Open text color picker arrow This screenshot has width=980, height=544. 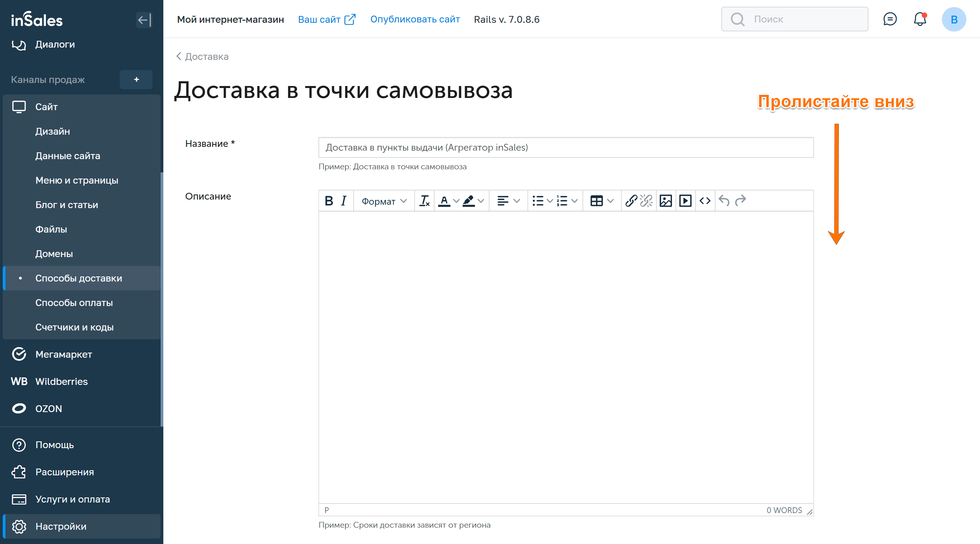tap(456, 201)
